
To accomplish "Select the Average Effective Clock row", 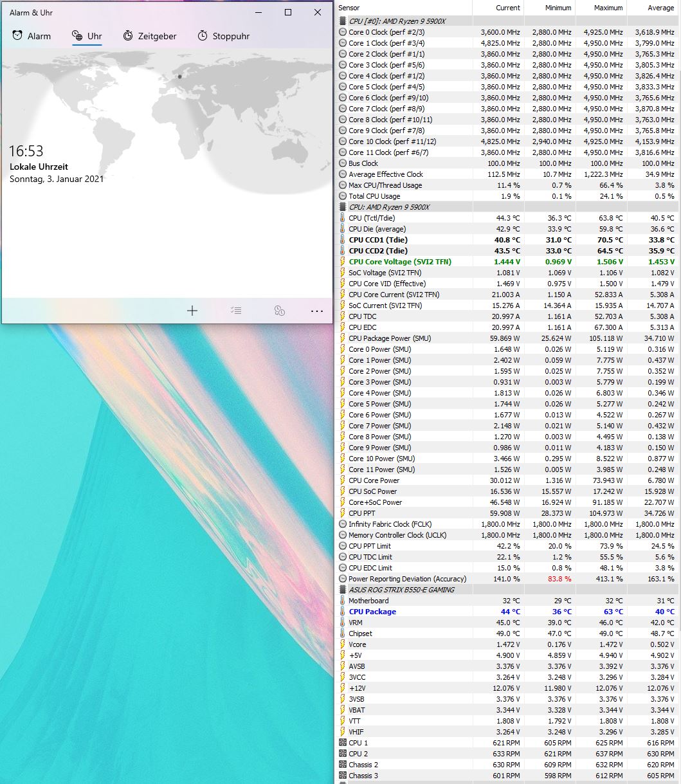I will click(508, 174).
